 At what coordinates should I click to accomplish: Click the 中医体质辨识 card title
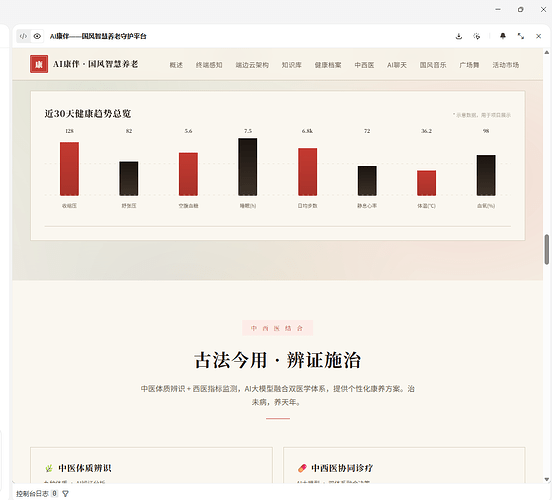(x=85, y=468)
